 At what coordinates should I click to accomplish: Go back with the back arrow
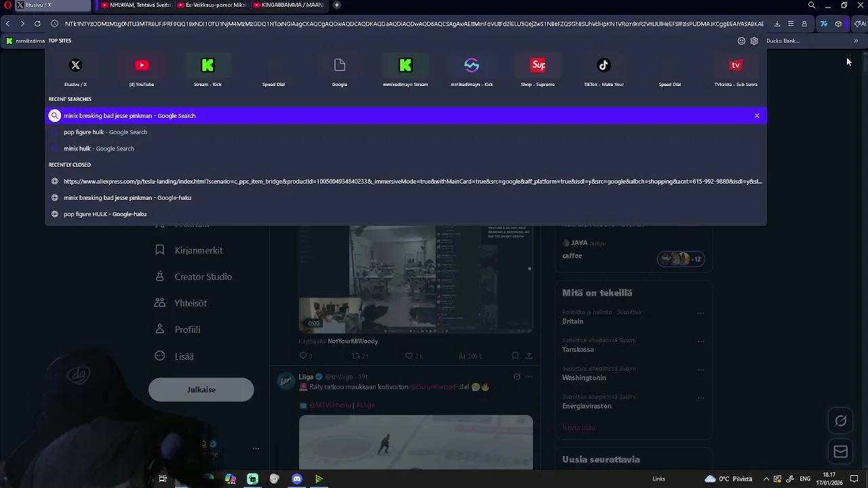coord(7,24)
